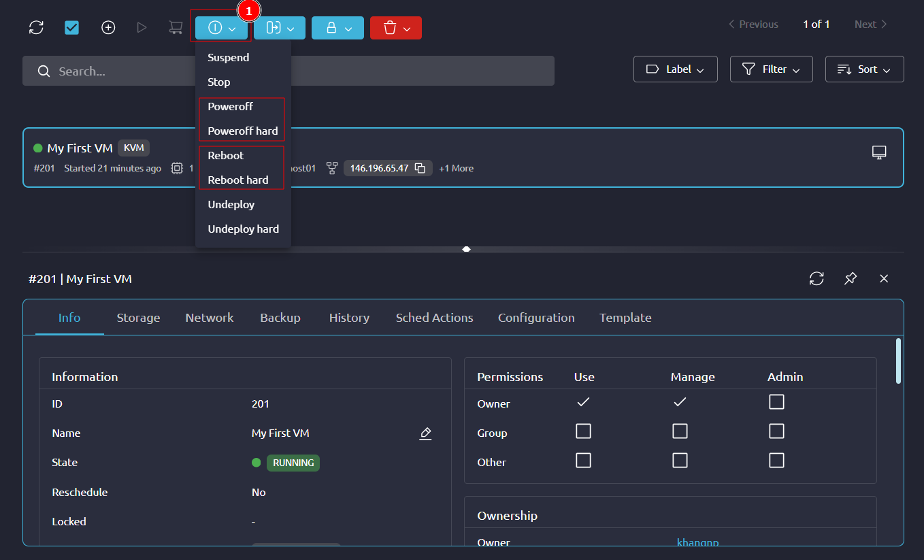The width and height of the screenshot is (924, 560).
Task: Click the marketplace cart icon
Action: click(x=176, y=28)
